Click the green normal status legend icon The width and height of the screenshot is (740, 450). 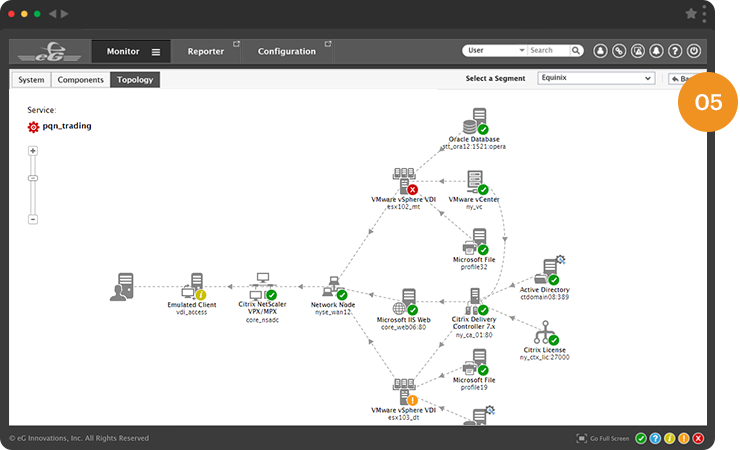640,439
